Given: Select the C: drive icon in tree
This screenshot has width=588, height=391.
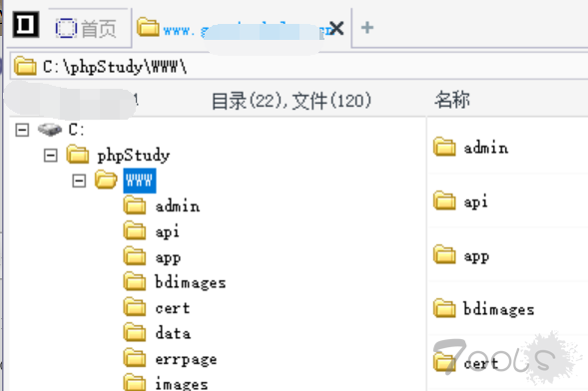Looking at the screenshot, I should coord(50,130).
